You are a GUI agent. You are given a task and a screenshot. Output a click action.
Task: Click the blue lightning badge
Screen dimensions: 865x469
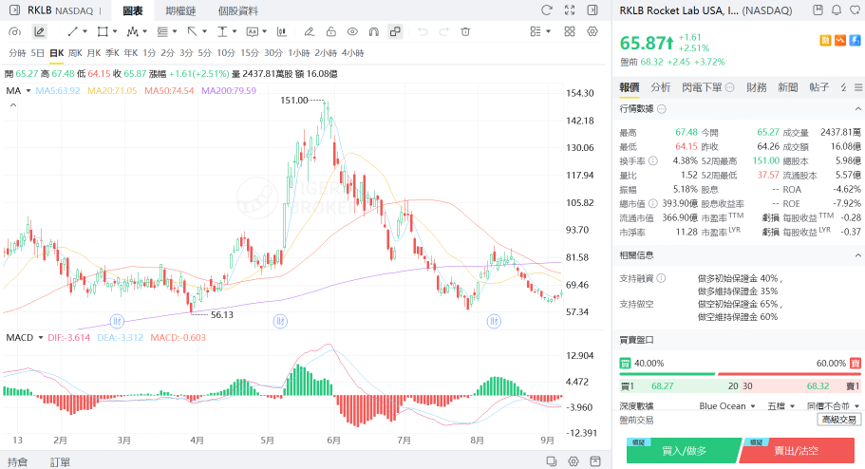click(855, 40)
